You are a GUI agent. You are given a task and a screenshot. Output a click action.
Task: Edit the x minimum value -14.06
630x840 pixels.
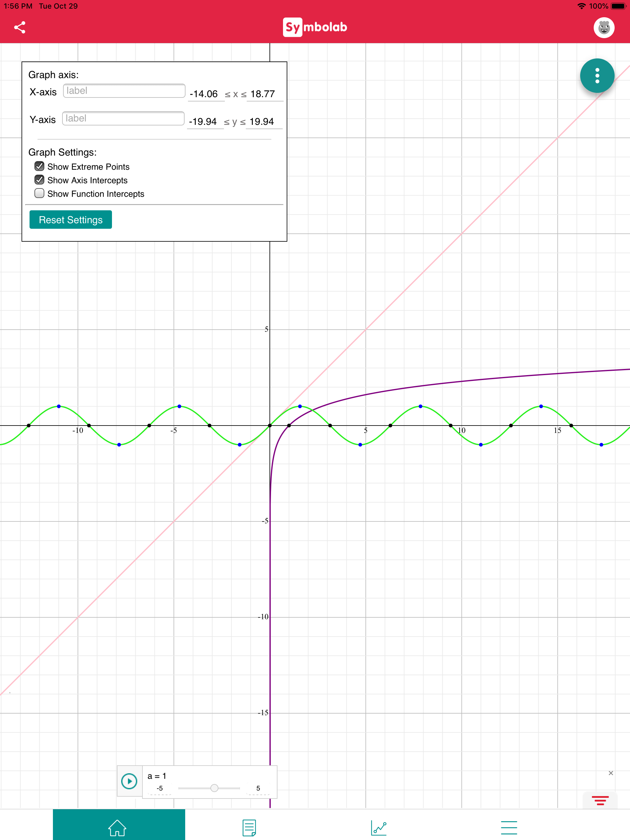[206, 94]
